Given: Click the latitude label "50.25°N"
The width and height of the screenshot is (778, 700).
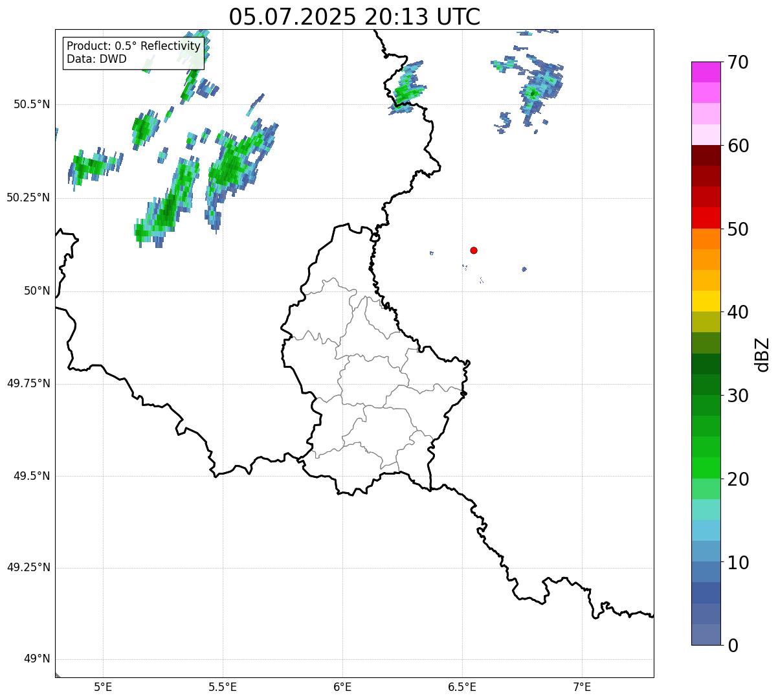Looking at the screenshot, I should [28, 198].
